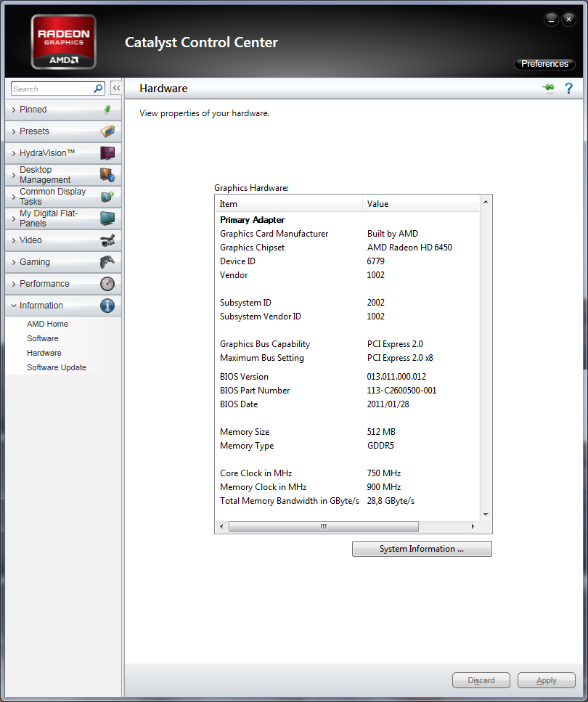Viewport: 588px width, 702px height.
Task: Click the table's scroll up arrow
Action: pos(486,203)
